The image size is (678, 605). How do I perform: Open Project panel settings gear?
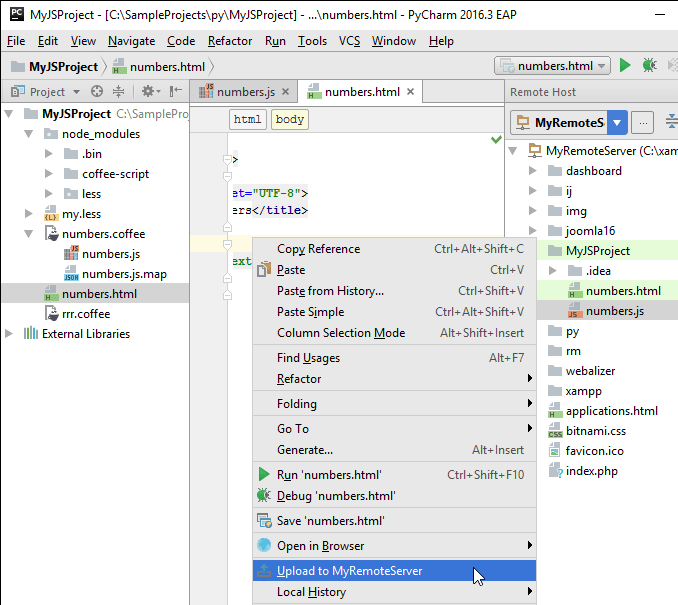point(151,92)
